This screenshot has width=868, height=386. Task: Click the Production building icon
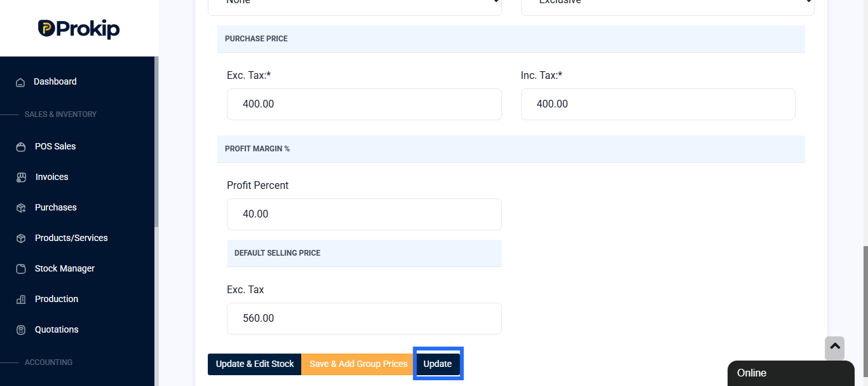pyautogui.click(x=21, y=300)
